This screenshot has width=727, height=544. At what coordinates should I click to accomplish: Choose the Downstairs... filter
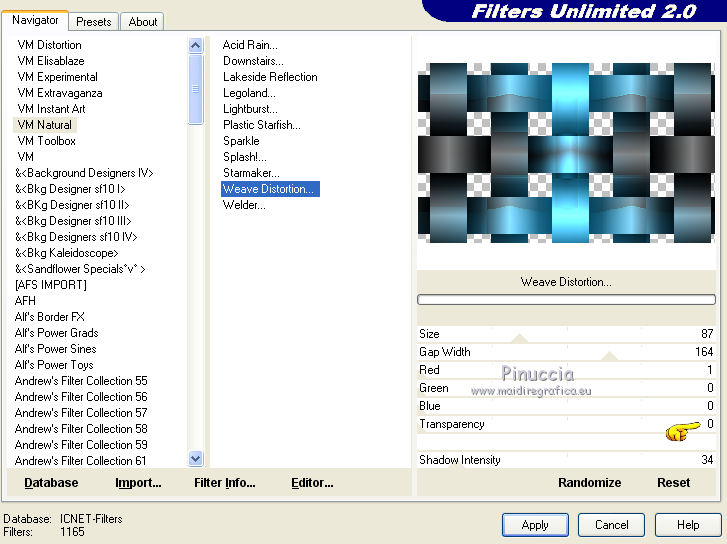(253, 61)
